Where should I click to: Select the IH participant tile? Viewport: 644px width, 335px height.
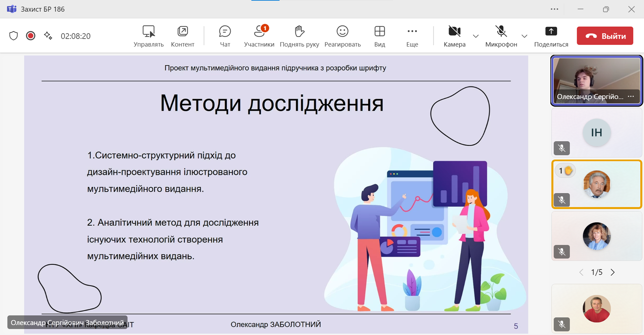pyautogui.click(x=596, y=133)
